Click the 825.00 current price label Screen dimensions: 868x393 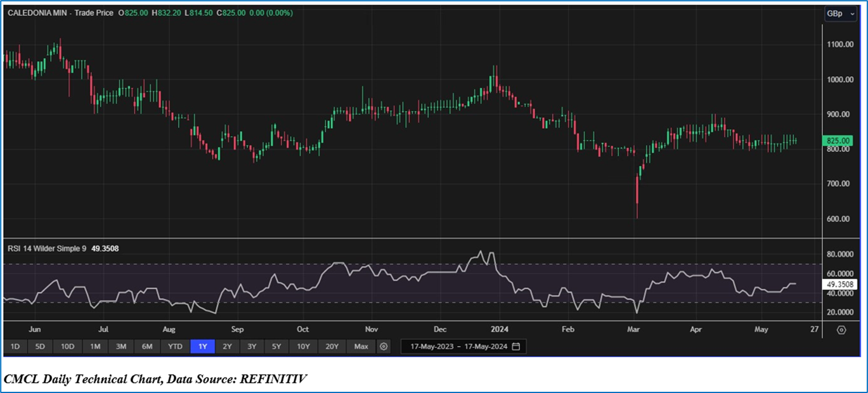point(838,141)
